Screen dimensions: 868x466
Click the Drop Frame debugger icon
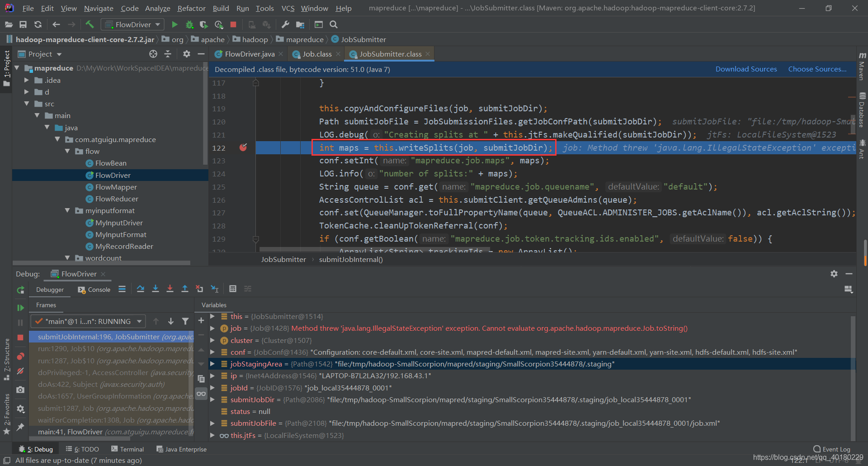(199, 289)
